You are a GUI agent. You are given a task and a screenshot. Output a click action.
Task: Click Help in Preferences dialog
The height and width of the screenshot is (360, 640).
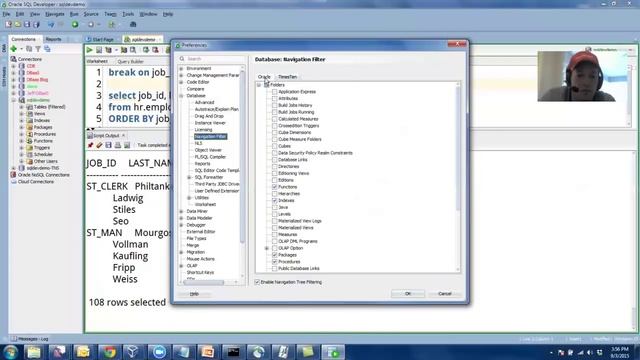point(194,294)
